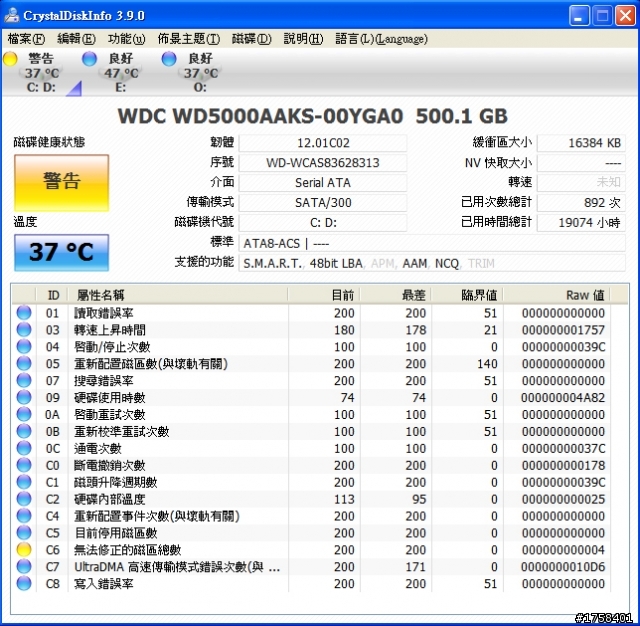
Task: Click the yellow warning orb for attribute C6
Action: click(24, 550)
